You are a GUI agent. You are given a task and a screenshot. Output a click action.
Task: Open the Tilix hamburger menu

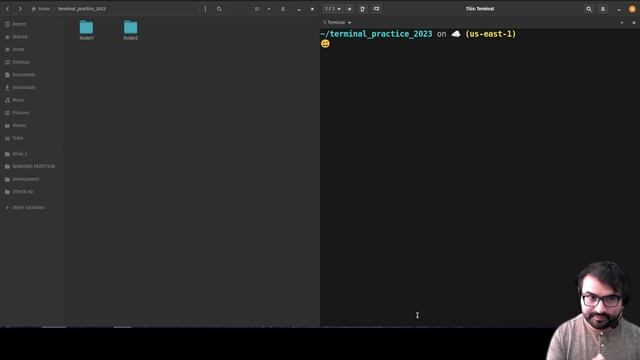[x=603, y=9]
